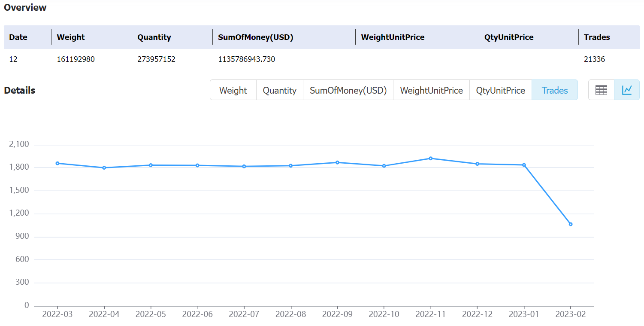Viewport: 644px width, 326px height.
Task: Select the Weight tab
Action: coord(233,90)
